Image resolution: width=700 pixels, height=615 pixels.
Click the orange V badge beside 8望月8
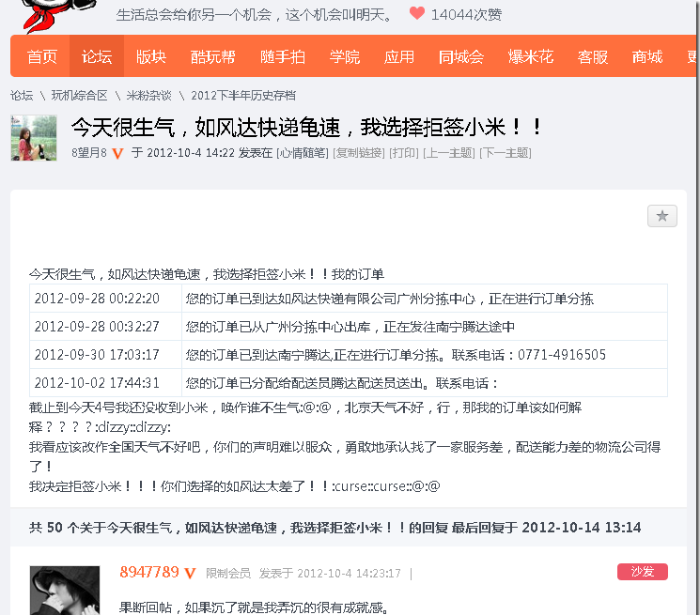(117, 153)
